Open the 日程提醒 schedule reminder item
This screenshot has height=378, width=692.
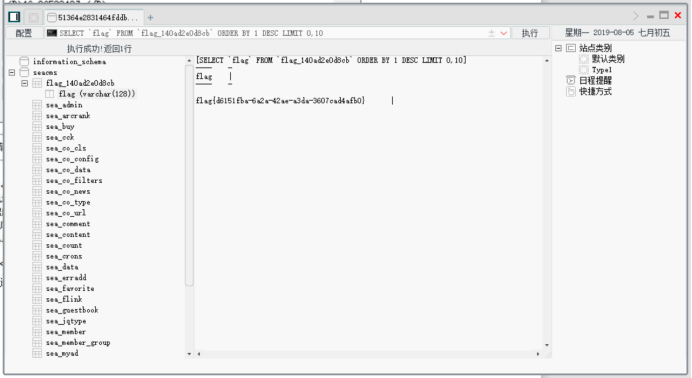(595, 80)
